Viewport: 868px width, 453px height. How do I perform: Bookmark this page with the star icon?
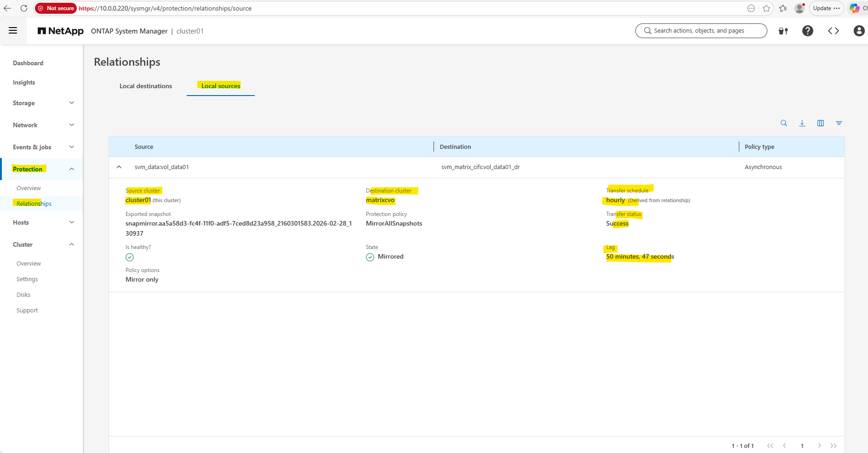pos(766,8)
